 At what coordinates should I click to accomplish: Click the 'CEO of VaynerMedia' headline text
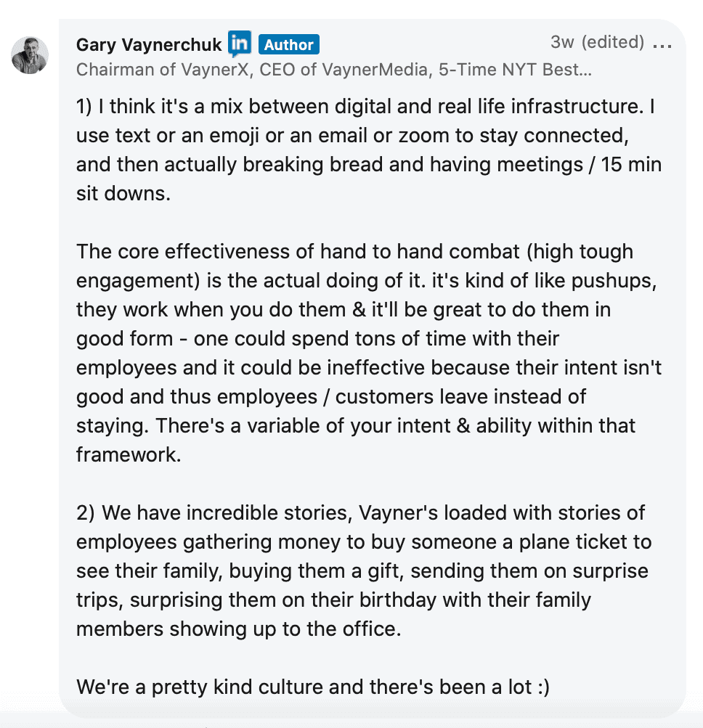click(344, 70)
